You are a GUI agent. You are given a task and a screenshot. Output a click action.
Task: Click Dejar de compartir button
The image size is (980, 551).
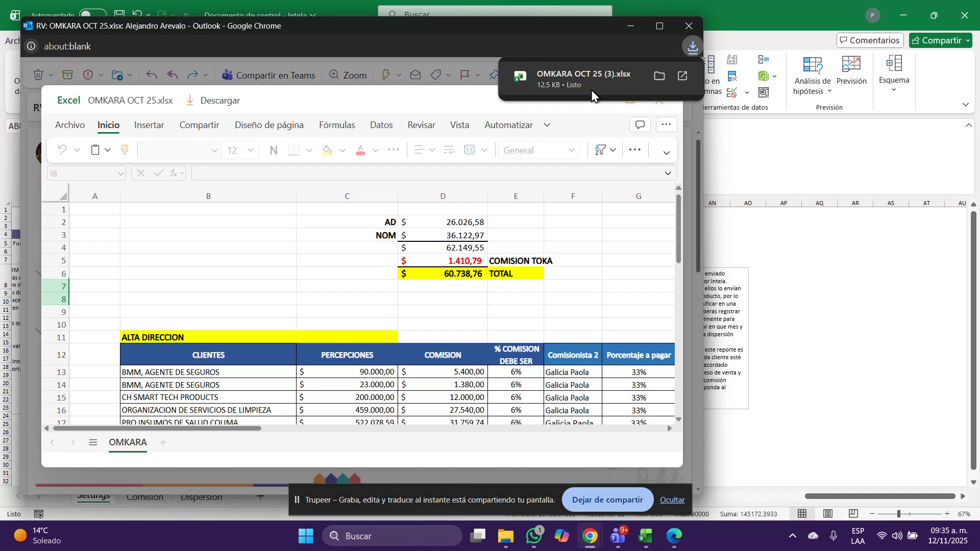pos(607,499)
